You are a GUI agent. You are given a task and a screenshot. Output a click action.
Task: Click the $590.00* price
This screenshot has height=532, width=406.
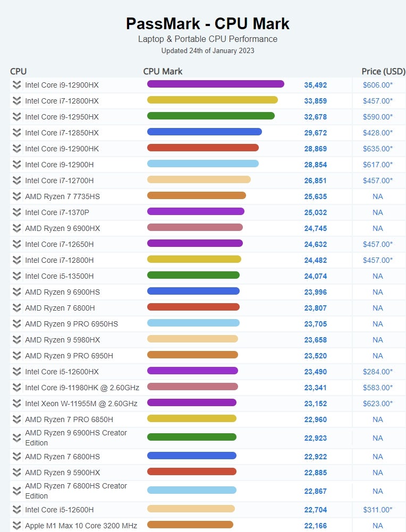377,117
